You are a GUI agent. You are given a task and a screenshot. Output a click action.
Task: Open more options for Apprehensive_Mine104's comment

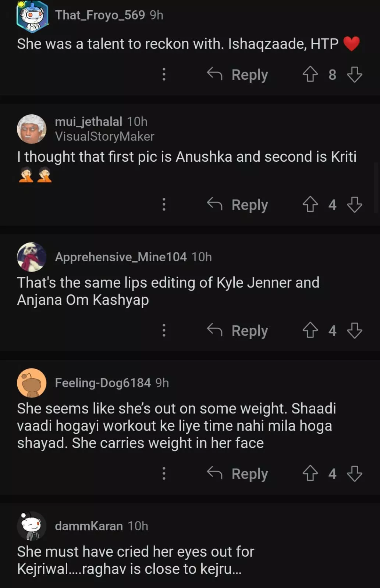(x=164, y=330)
